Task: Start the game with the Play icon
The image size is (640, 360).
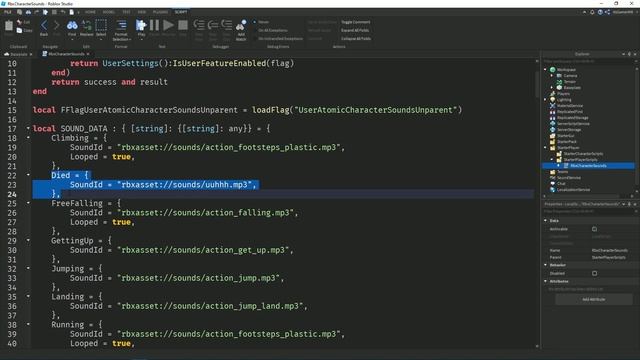Action: [x=141, y=25]
